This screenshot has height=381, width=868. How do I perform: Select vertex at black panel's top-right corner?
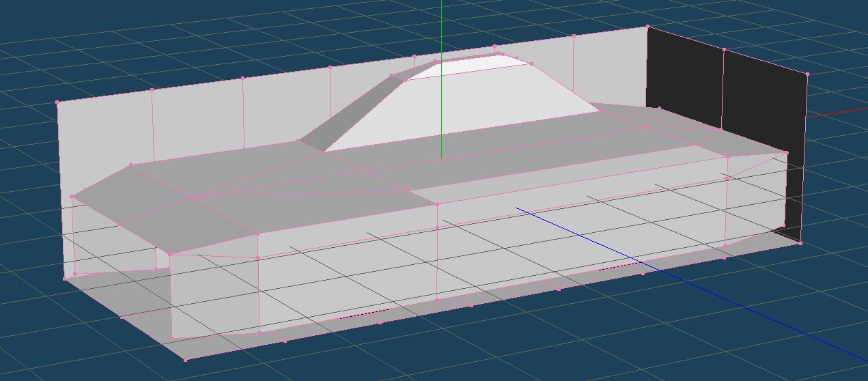click(x=808, y=74)
